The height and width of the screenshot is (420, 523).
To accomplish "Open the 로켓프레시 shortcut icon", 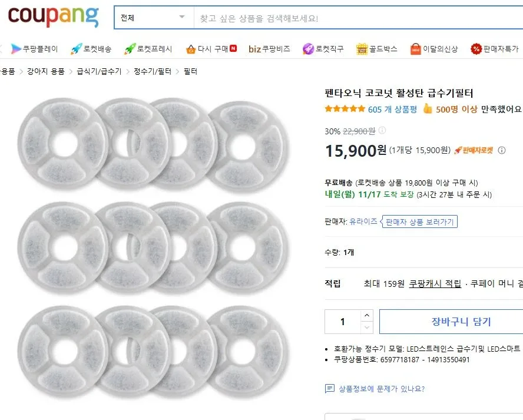I will tap(130, 49).
